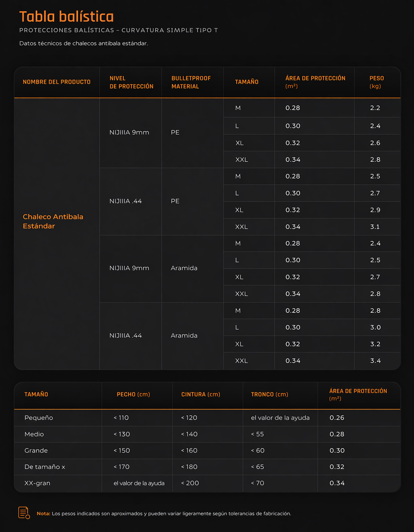
Task: Click the note document icon at bottom
Action: (24, 513)
